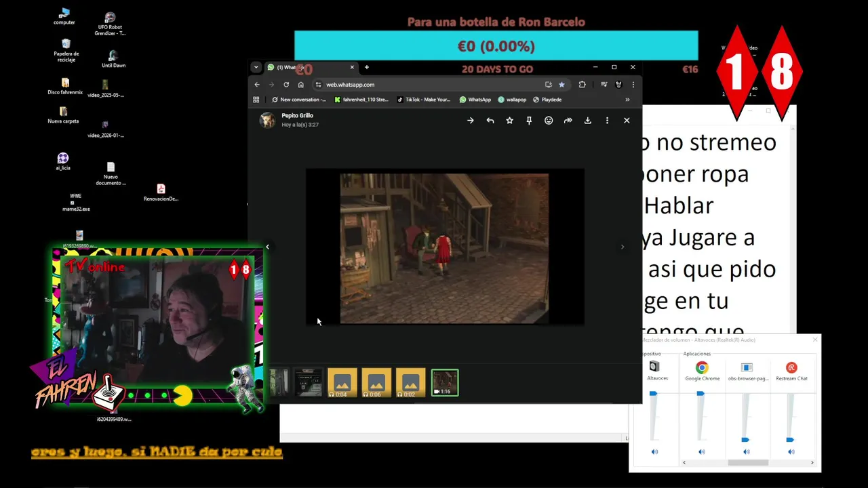Image resolution: width=868 pixels, height=488 pixels.
Task: Select the computer desktop icon
Action: [64, 16]
